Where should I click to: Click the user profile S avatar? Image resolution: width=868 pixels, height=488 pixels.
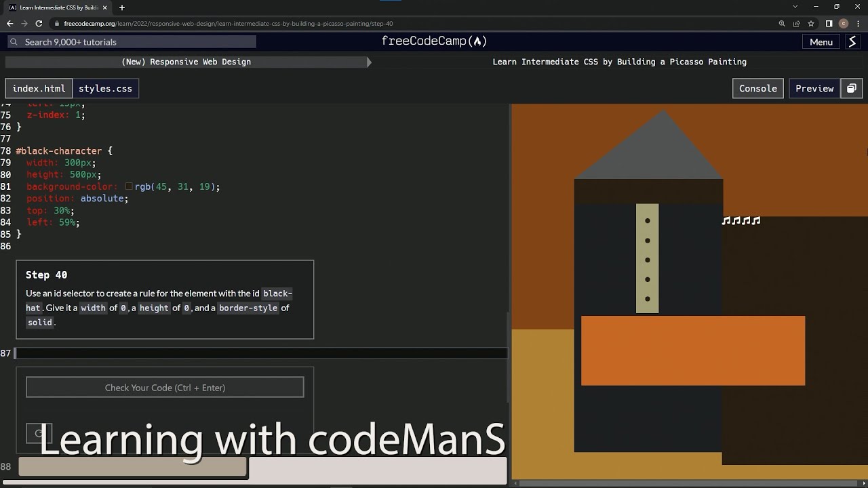[x=852, y=42]
